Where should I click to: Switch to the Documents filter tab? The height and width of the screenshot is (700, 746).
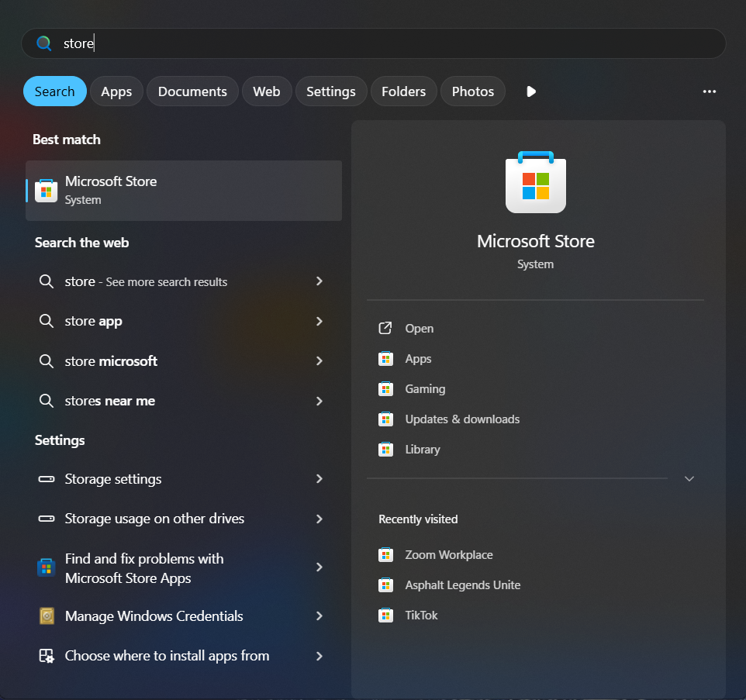(x=192, y=91)
